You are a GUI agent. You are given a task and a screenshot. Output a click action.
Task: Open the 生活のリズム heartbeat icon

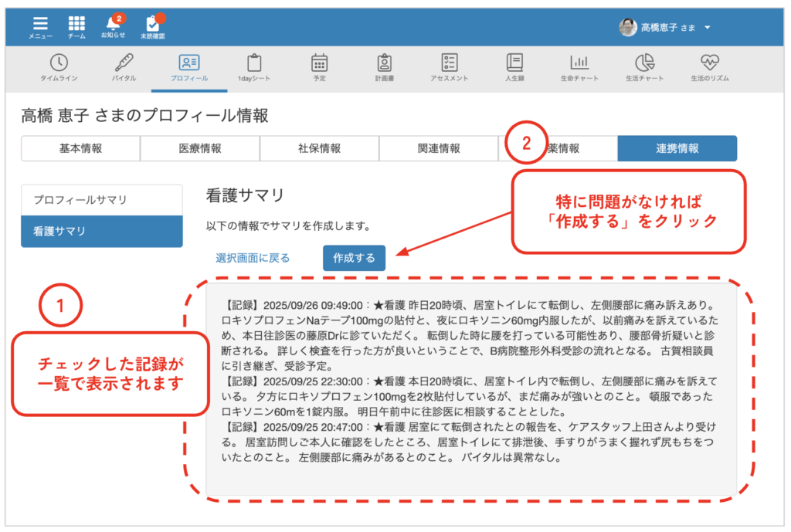pyautogui.click(x=709, y=63)
